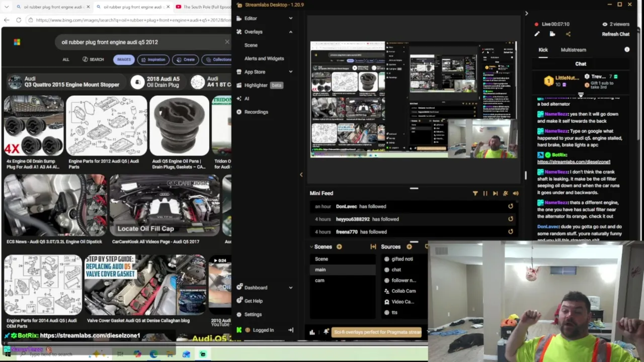This screenshot has width=644, height=362.
Task: Open Alerts and Widgets
Action: (264, 58)
